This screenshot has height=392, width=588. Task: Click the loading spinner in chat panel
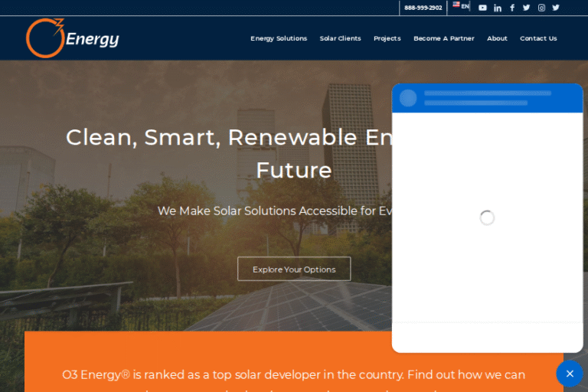(487, 218)
